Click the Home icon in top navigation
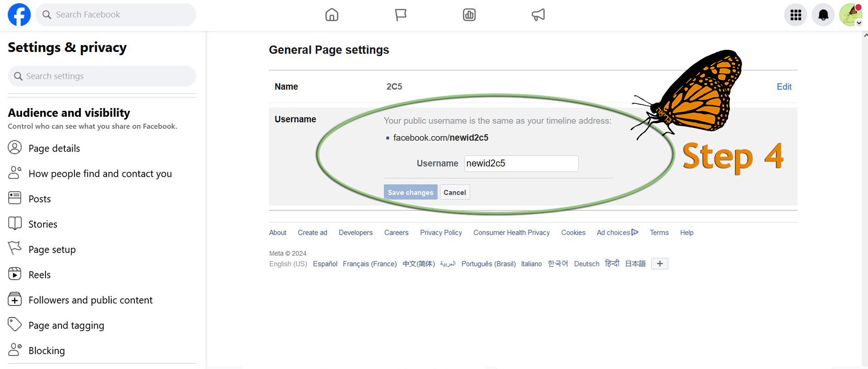 (332, 15)
